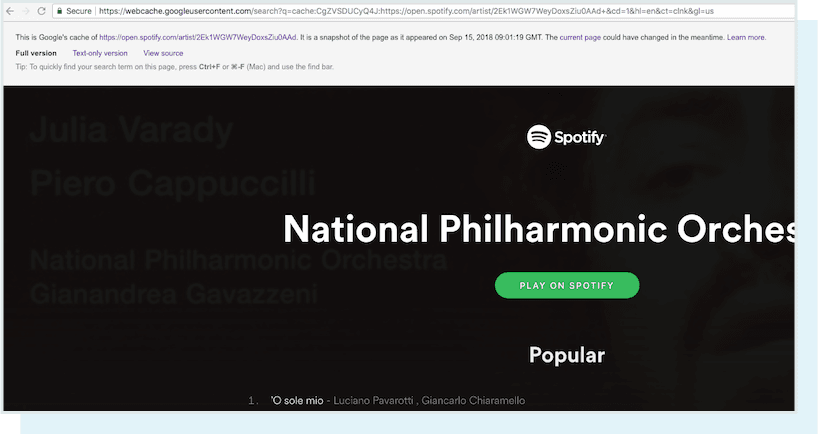Click the Popular section heading
Screen dimensions: 818x434
point(566,354)
